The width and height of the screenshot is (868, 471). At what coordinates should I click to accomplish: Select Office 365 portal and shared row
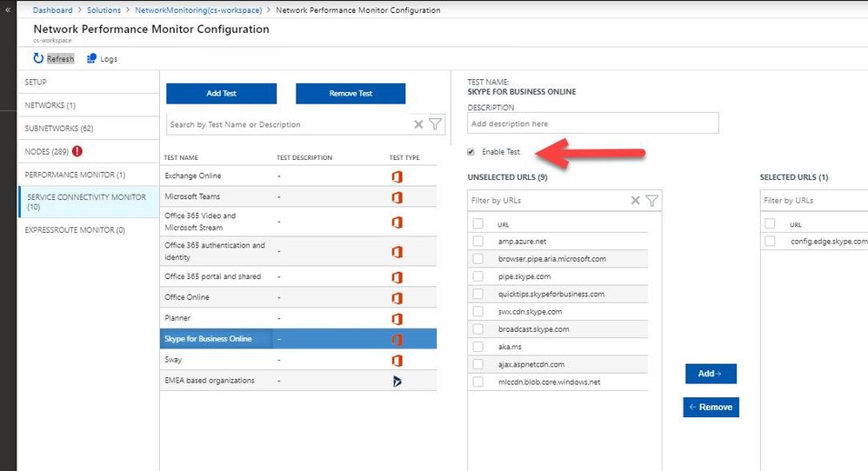pyautogui.click(x=298, y=276)
